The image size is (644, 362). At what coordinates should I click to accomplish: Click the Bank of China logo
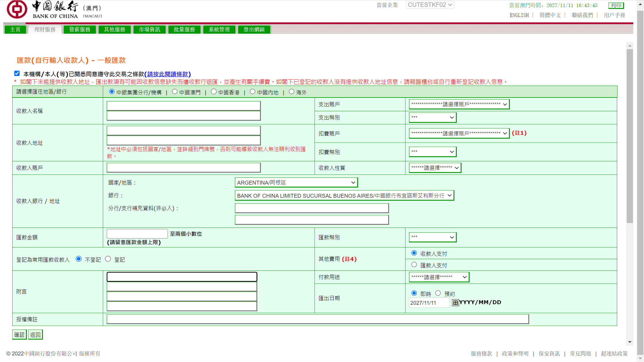[54, 10]
